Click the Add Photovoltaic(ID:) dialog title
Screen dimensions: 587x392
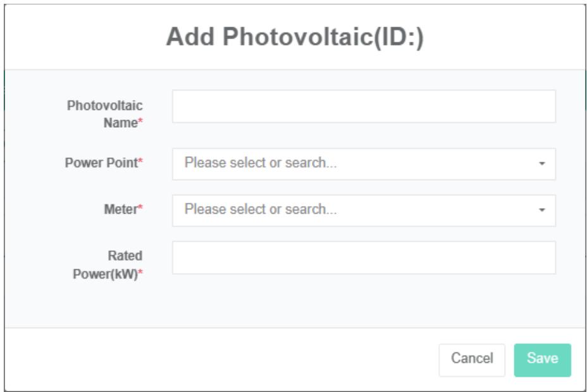[x=295, y=38]
